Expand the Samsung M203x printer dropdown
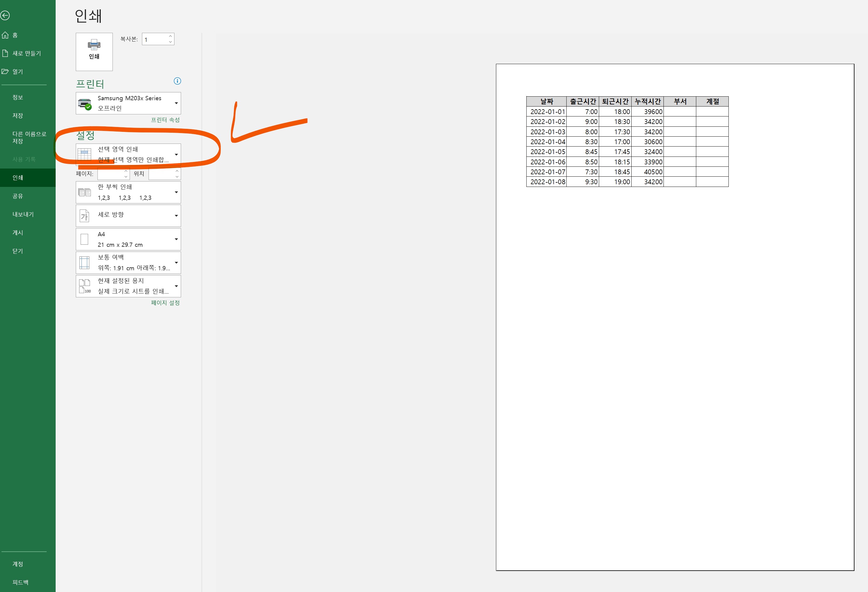This screenshot has width=868, height=592. click(x=176, y=103)
